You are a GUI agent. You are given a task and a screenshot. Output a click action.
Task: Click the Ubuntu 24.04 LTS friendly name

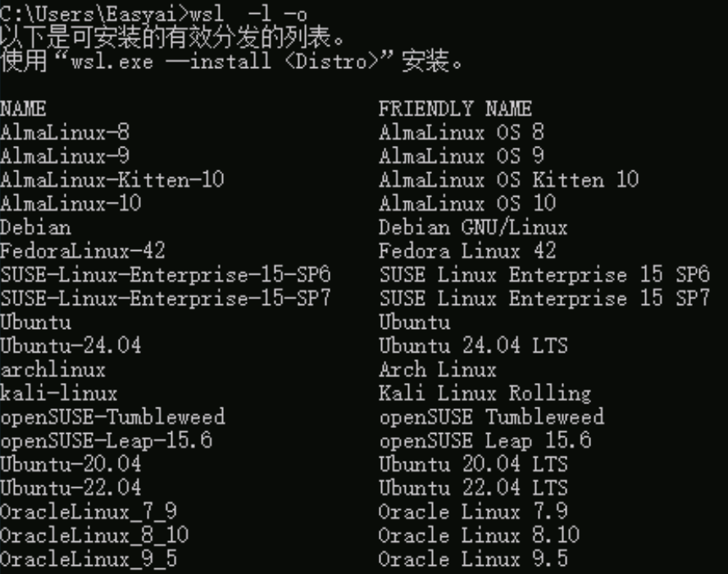472,346
